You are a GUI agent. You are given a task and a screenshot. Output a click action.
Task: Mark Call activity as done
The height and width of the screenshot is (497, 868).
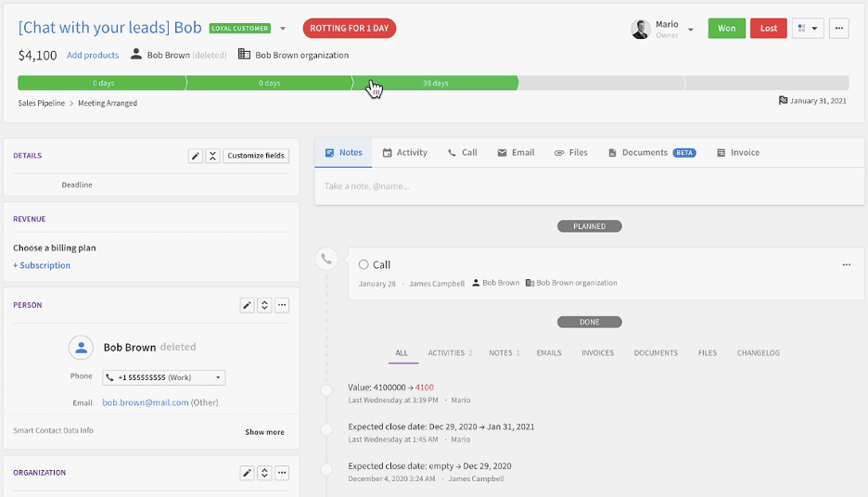coord(364,265)
